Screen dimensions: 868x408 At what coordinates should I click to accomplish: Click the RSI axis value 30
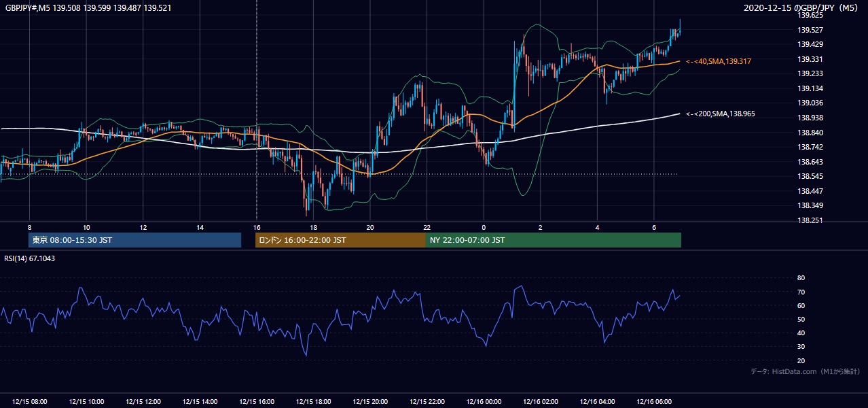pyautogui.click(x=801, y=347)
